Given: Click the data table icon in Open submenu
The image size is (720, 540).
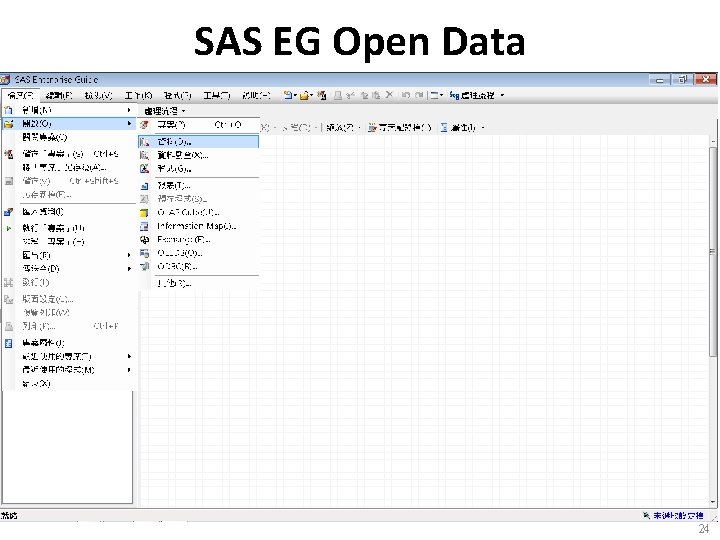Looking at the screenshot, I should (144, 141).
